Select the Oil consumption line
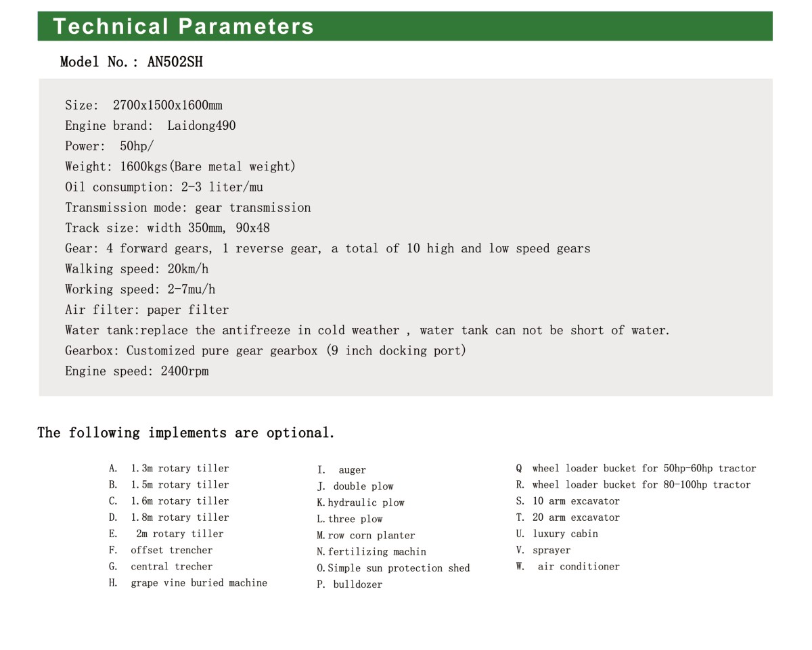Image resolution: width=812 pixels, height=650 pixels. click(164, 187)
